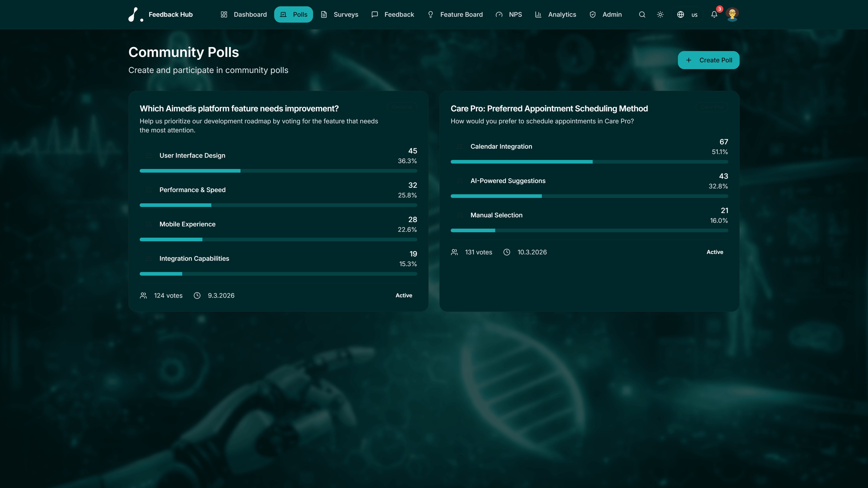Click the 'Community Polls' heading

point(184,52)
